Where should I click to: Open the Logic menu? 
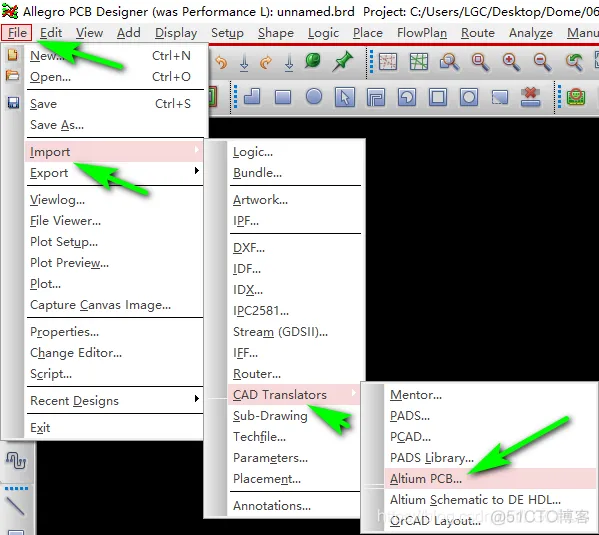323,33
